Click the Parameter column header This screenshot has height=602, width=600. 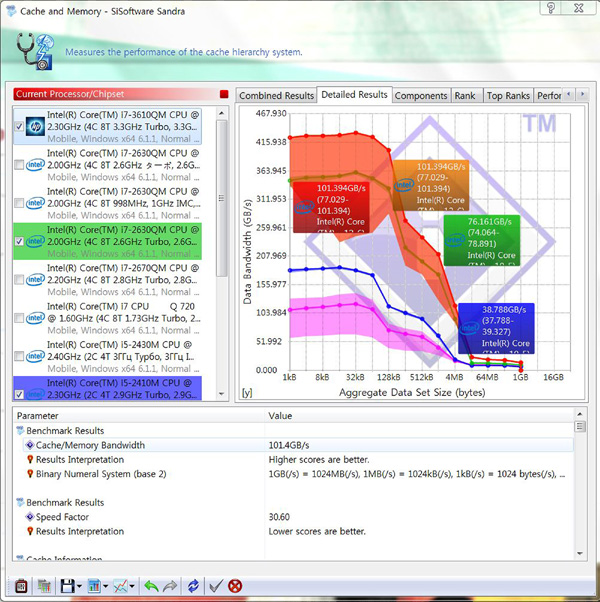click(x=139, y=416)
